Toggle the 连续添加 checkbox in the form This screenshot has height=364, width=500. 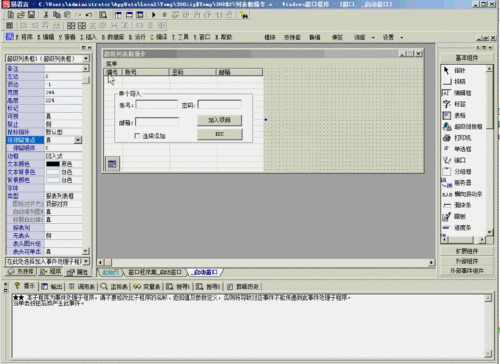[137, 136]
